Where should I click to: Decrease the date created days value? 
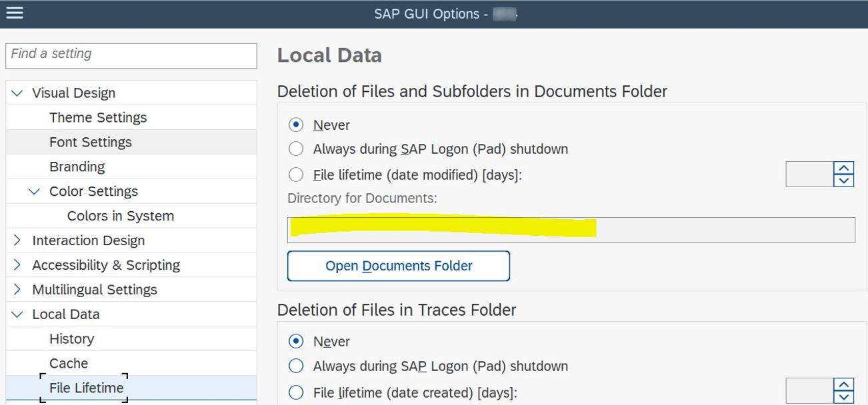[844, 398]
